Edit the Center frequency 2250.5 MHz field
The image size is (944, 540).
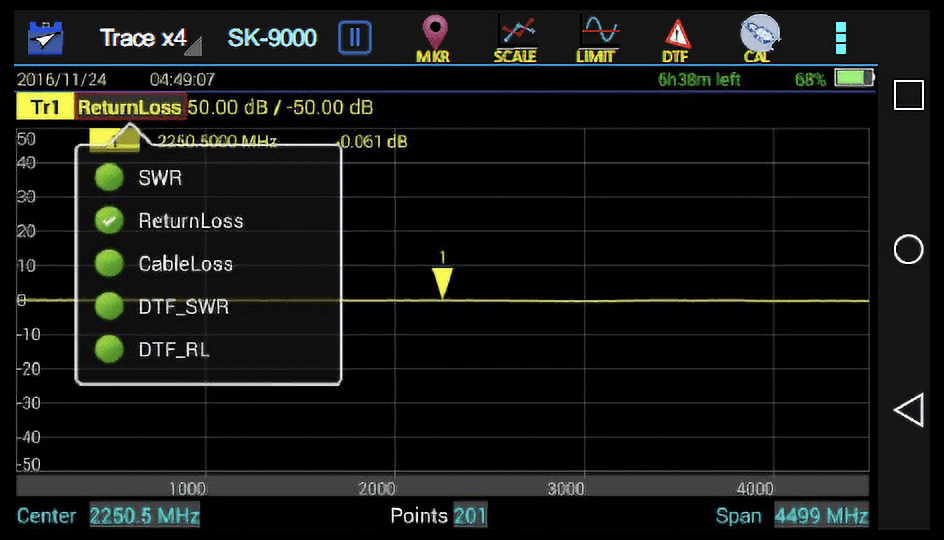coord(144,516)
